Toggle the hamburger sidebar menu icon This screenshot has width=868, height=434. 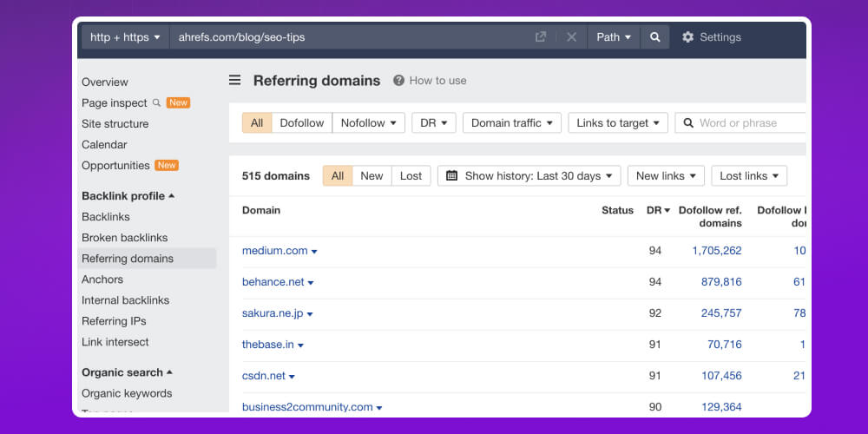click(x=234, y=80)
